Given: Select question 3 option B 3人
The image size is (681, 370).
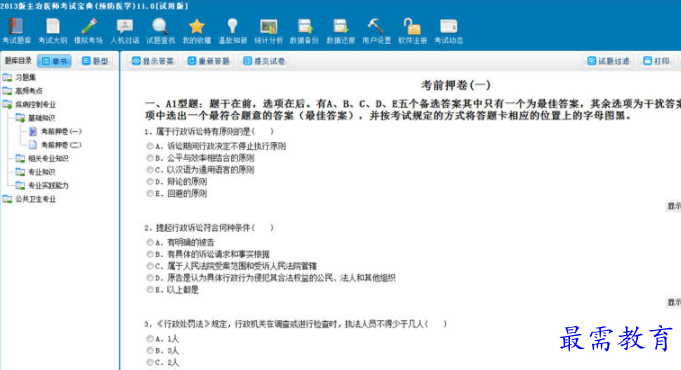Looking at the screenshot, I should coord(150,350).
